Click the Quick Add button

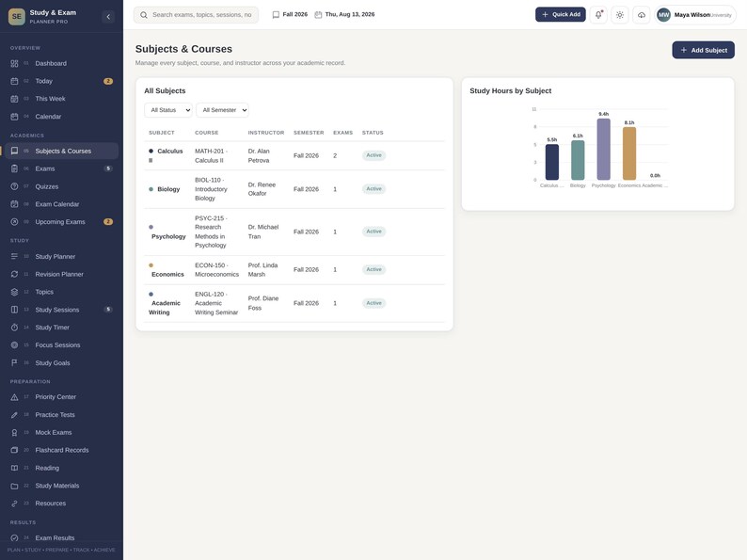point(561,14)
